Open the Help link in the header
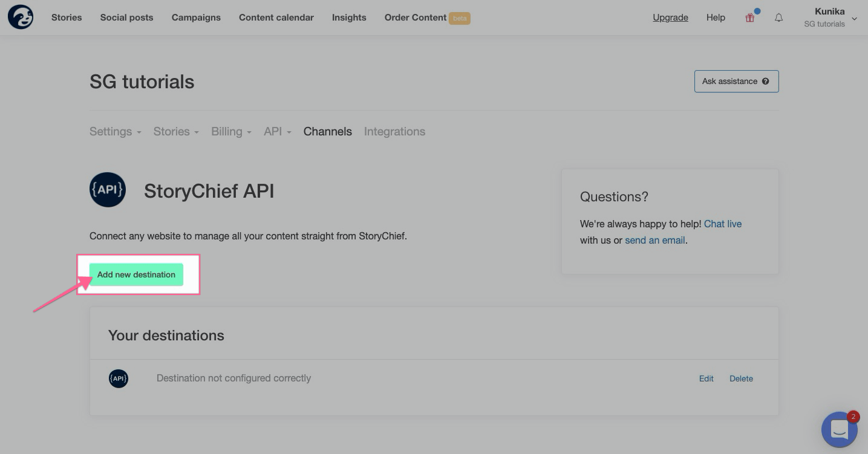The image size is (868, 454). click(716, 18)
